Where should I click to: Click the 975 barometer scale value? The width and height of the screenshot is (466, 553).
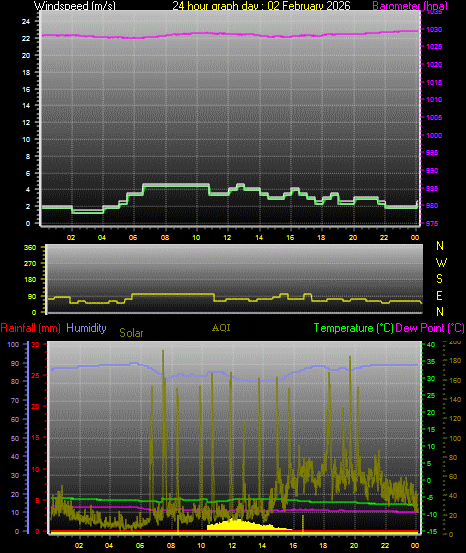[432, 224]
